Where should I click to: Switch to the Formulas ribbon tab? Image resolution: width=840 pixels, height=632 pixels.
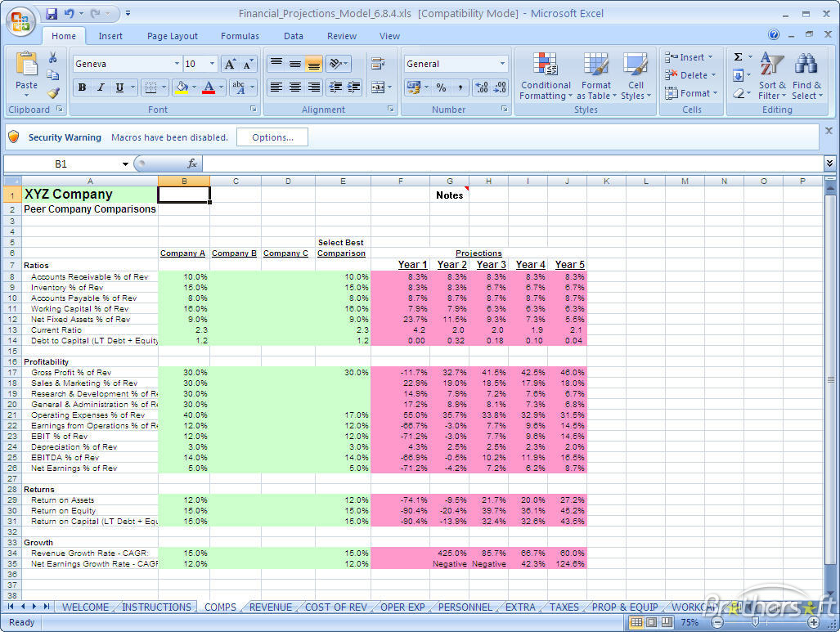(x=240, y=35)
